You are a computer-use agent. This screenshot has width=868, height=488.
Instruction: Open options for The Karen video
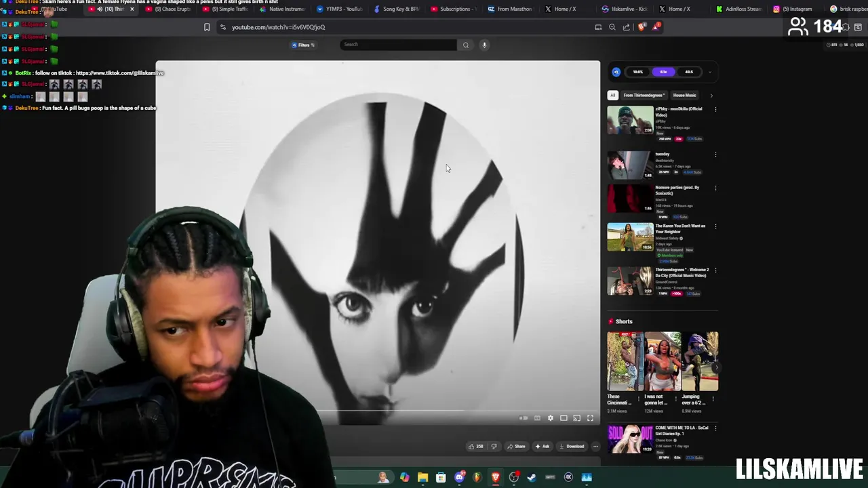(x=715, y=226)
